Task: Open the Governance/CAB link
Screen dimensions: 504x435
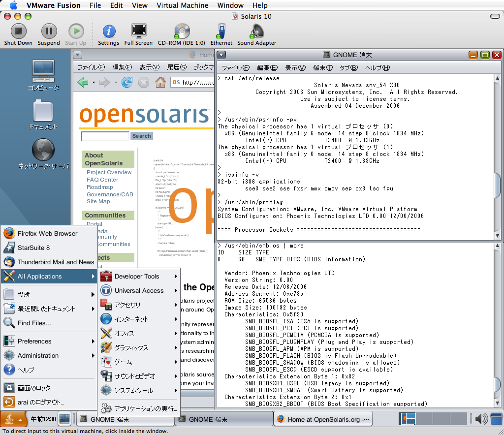Action: [x=110, y=194]
